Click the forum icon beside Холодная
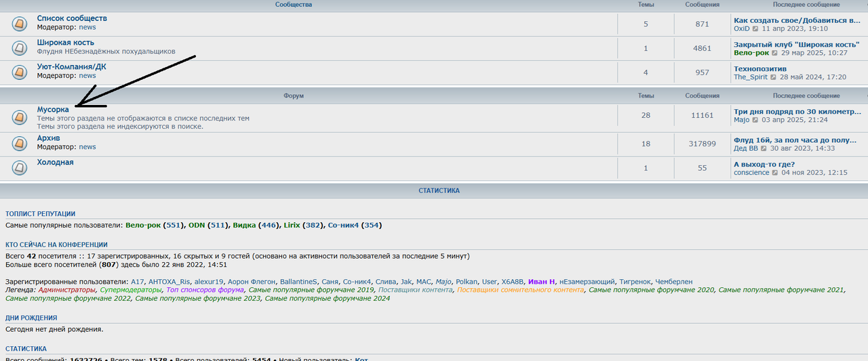 coord(20,168)
